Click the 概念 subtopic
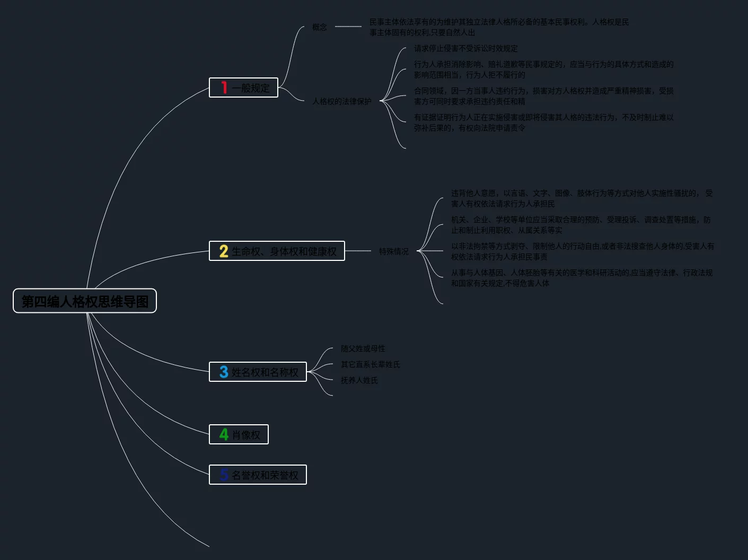The image size is (748, 560). (320, 27)
